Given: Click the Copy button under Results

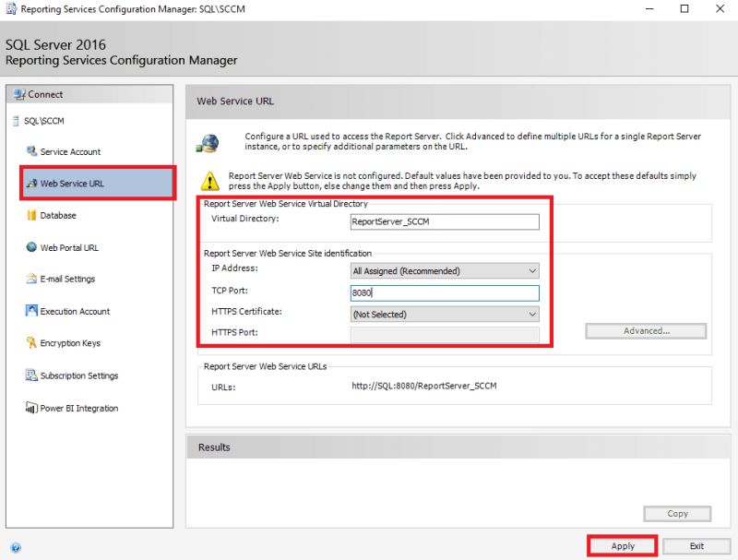Looking at the screenshot, I should [677, 513].
